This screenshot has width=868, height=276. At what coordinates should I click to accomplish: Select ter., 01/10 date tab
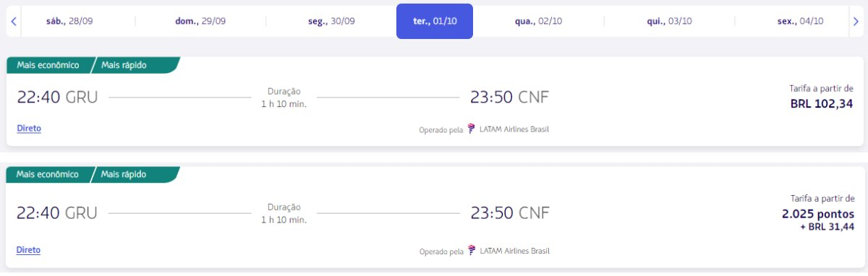pos(435,21)
